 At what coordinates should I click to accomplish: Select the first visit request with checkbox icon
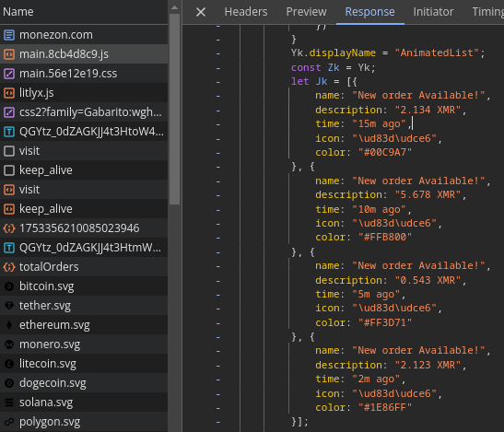point(84,151)
